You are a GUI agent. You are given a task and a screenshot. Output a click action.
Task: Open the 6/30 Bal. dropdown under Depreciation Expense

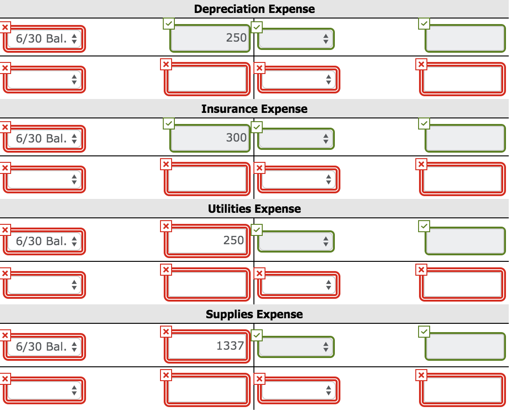(x=44, y=39)
